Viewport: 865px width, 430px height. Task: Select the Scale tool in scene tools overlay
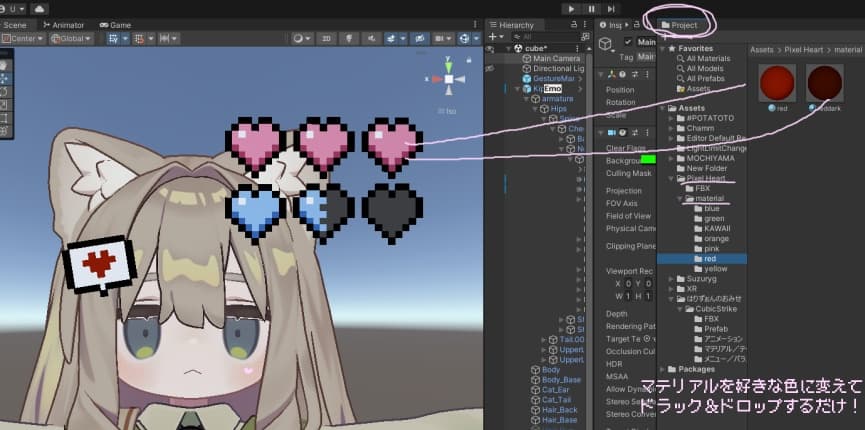[4, 104]
